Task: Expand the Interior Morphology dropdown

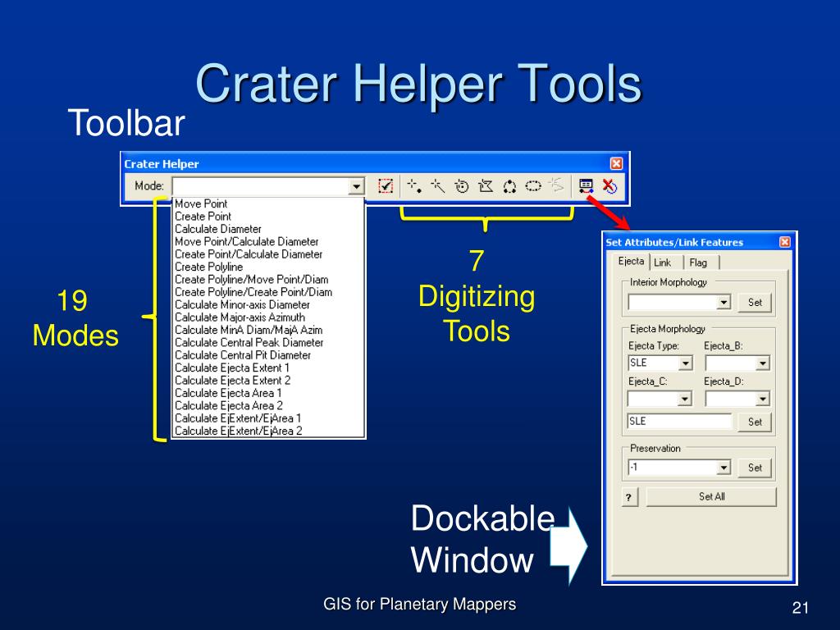Action: click(724, 302)
